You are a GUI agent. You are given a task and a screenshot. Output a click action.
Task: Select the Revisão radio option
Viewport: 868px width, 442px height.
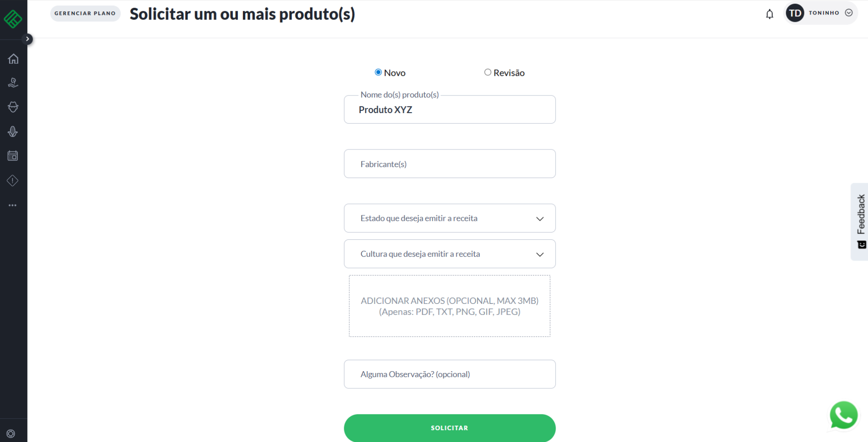click(x=488, y=72)
